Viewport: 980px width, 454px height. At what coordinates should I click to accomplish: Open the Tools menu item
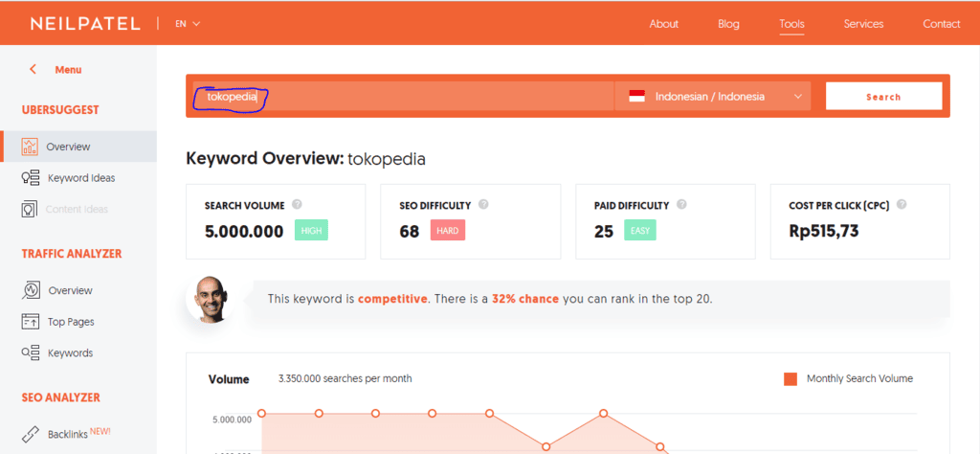791,24
